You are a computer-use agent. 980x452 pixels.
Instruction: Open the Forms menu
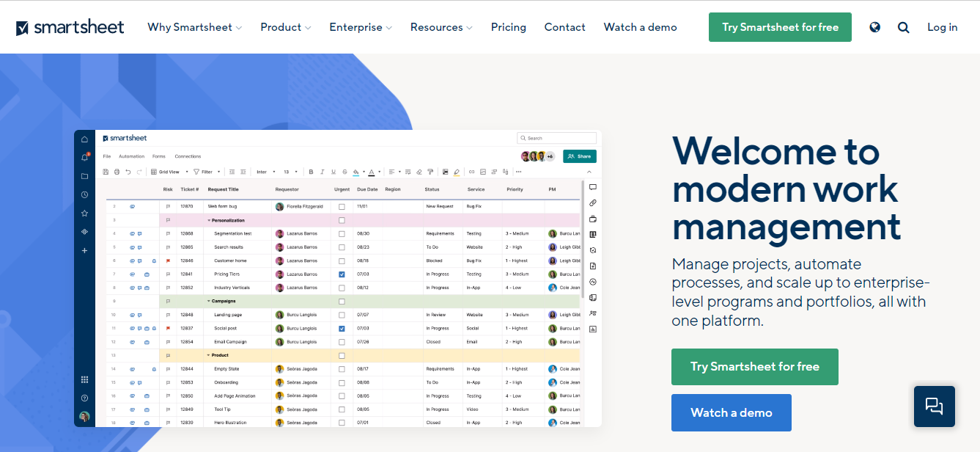coord(159,156)
